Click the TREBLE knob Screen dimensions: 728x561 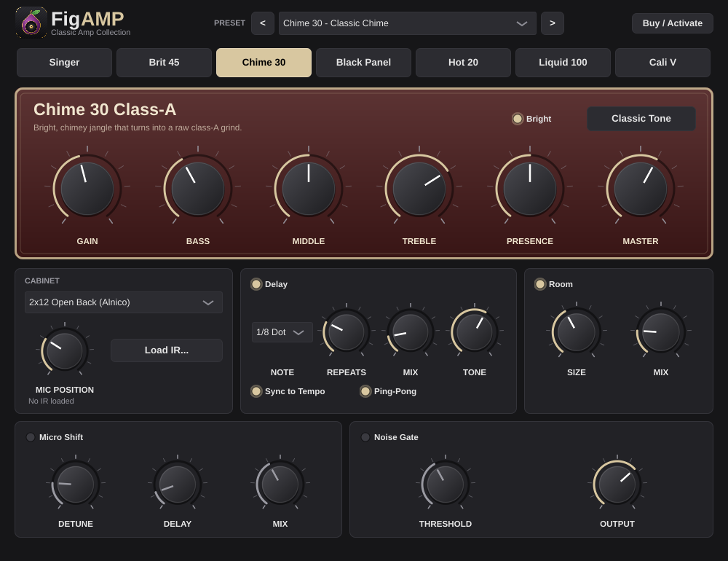click(419, 188)
